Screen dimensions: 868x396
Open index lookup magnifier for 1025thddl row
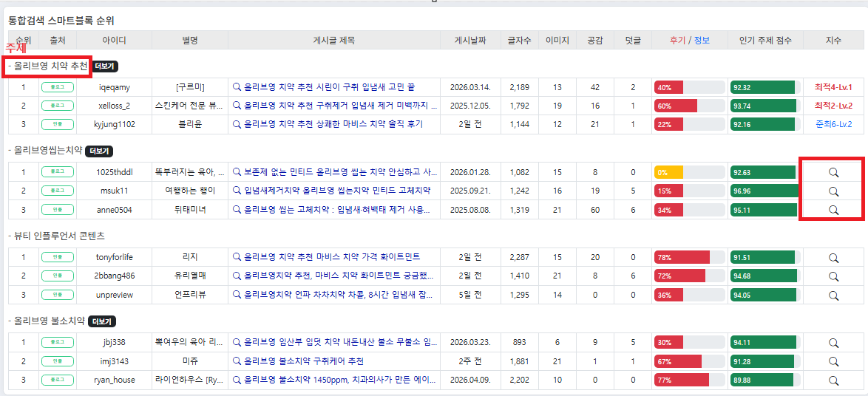click(833, 172)
